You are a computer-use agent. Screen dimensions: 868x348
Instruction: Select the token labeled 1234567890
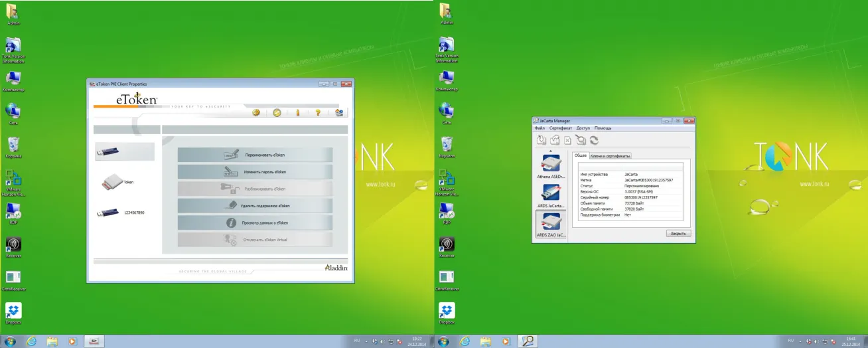pos(121,213)
